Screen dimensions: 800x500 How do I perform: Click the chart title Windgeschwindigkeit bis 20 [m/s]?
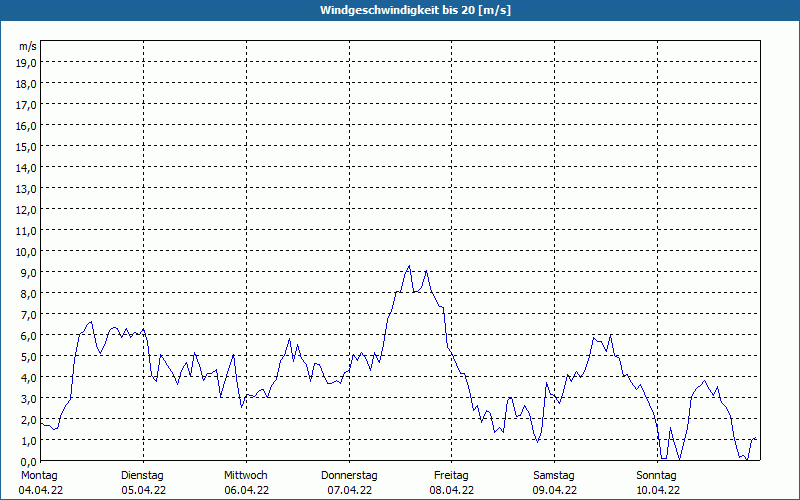pyautogui.click(x=415, y=10)
